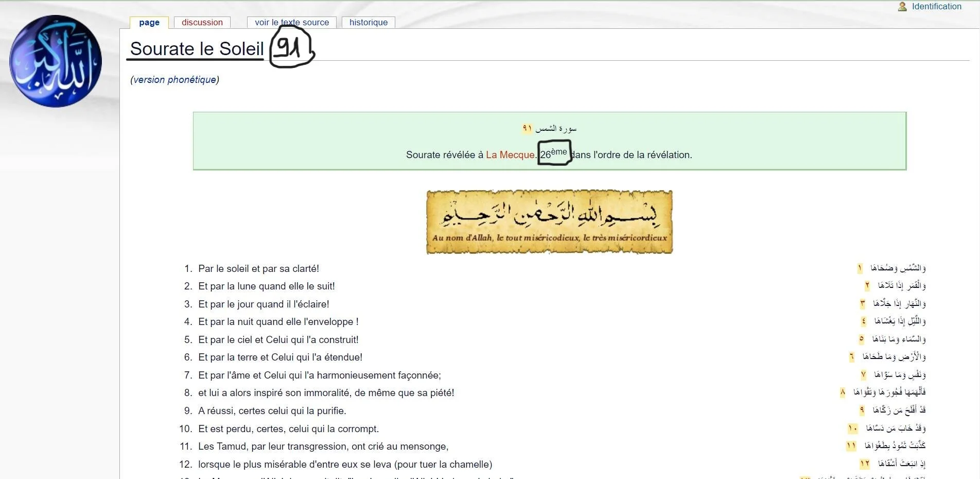Image resolution: width=980 pixels, height=479 pixels.
Task: Click the Bismillah calligraphy banner image
Action: (x=550, y=222)
